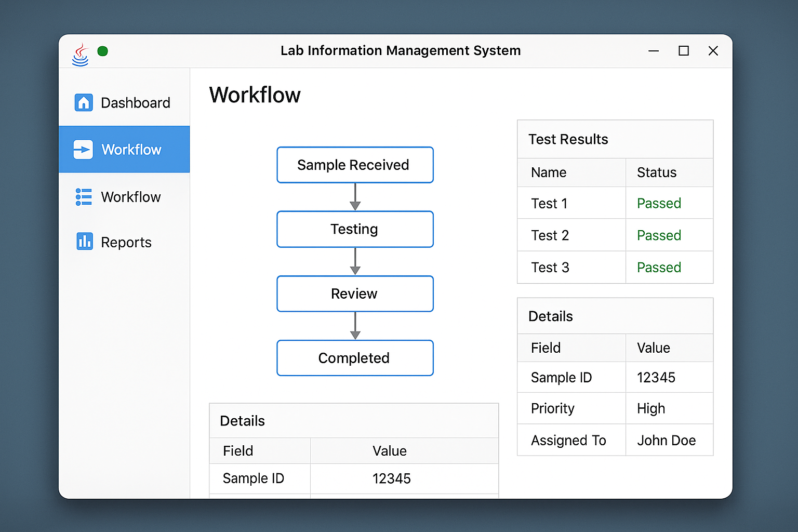The image size is (798, 532).
Task: Click the Review stage box
Action: pos(355,294)
